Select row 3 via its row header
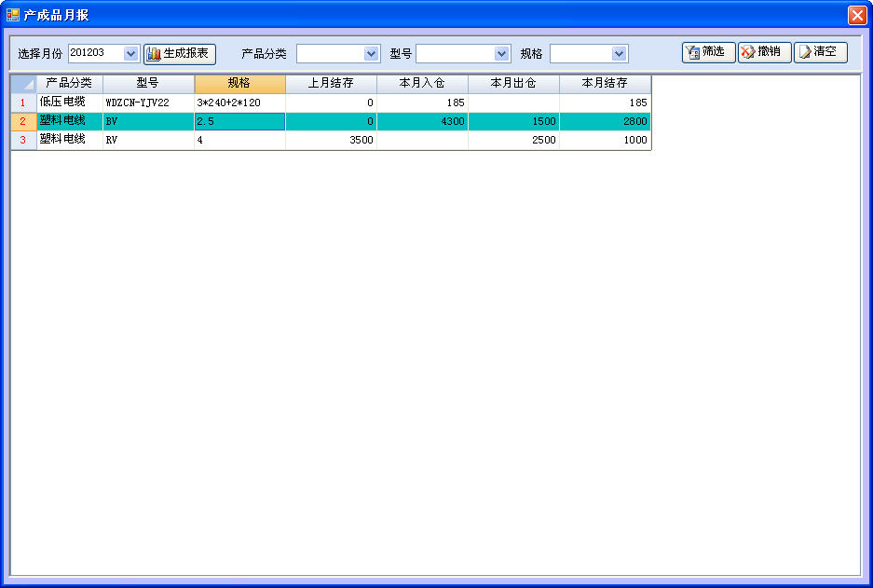The image size is (873, 588). pos(23,140)
